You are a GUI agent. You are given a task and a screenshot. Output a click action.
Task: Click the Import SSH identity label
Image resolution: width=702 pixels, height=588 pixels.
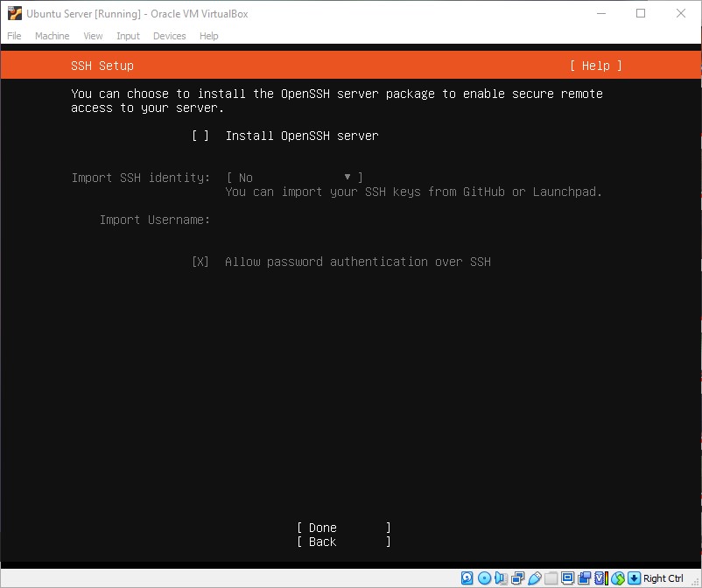click(x=141, y=178)
